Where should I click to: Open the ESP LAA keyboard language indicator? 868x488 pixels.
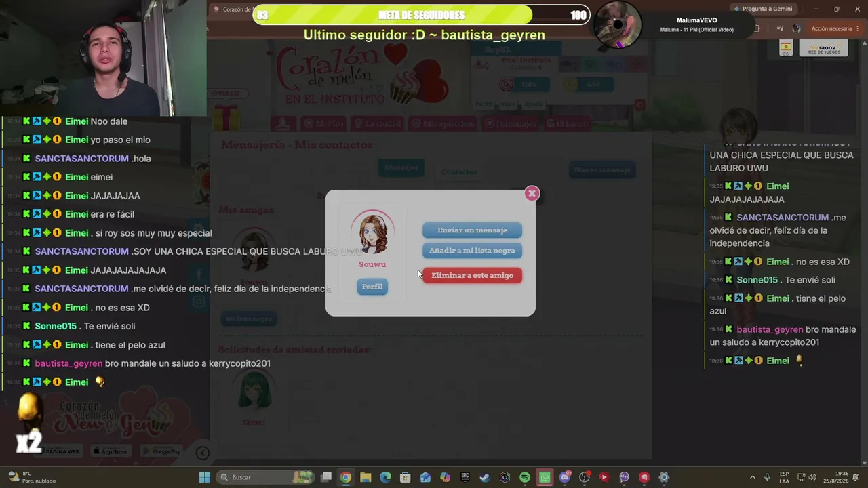tap(784, 477)
